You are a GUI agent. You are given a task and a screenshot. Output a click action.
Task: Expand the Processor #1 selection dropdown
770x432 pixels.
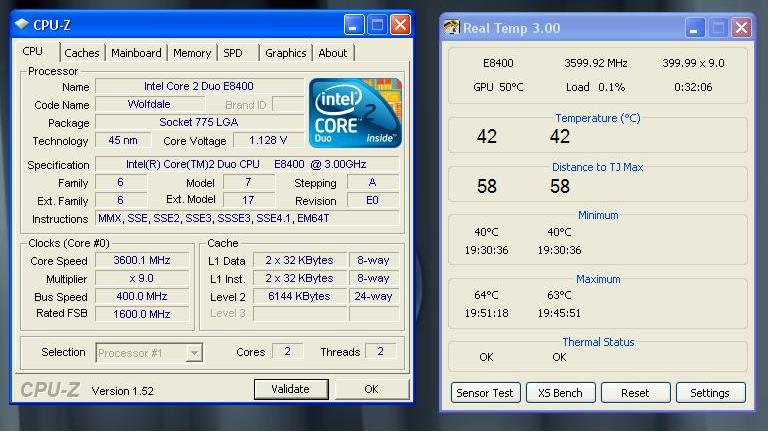pos(194,352)
